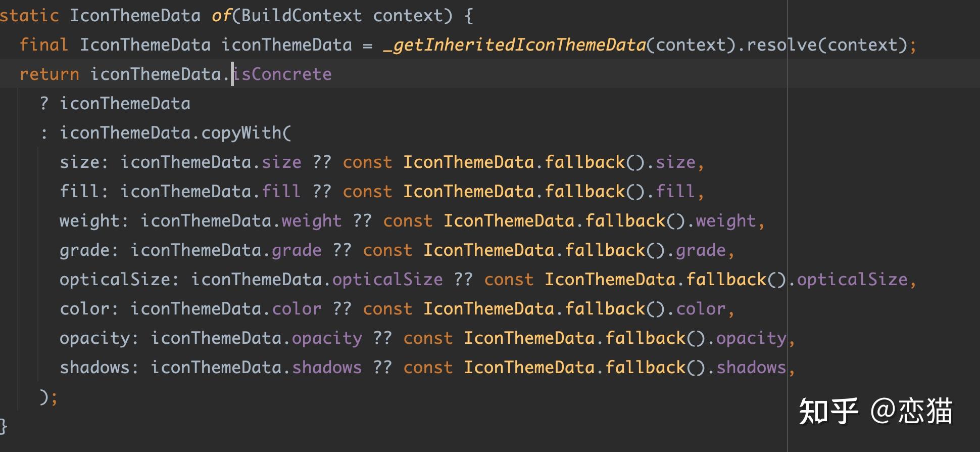Click the final keyword
980x452 pixels.
(x=43, y=45)
